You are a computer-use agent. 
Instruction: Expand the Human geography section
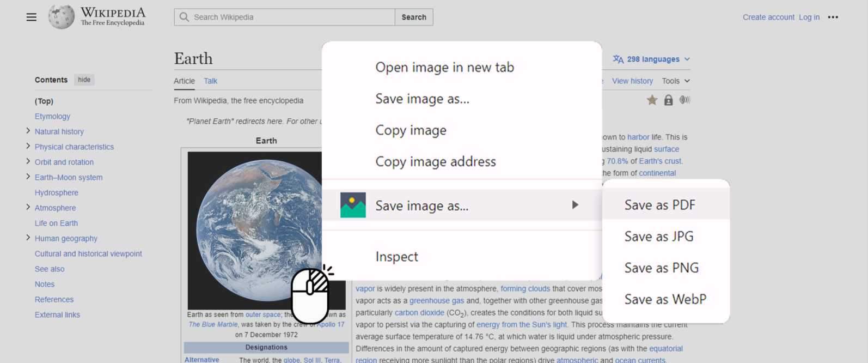(28, 238)
